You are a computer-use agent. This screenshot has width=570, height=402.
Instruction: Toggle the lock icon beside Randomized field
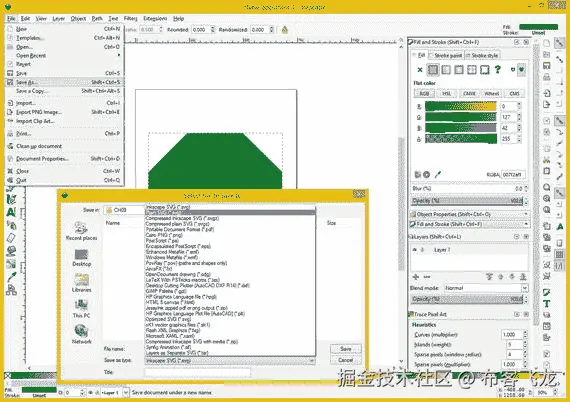[x=285, y=30]
